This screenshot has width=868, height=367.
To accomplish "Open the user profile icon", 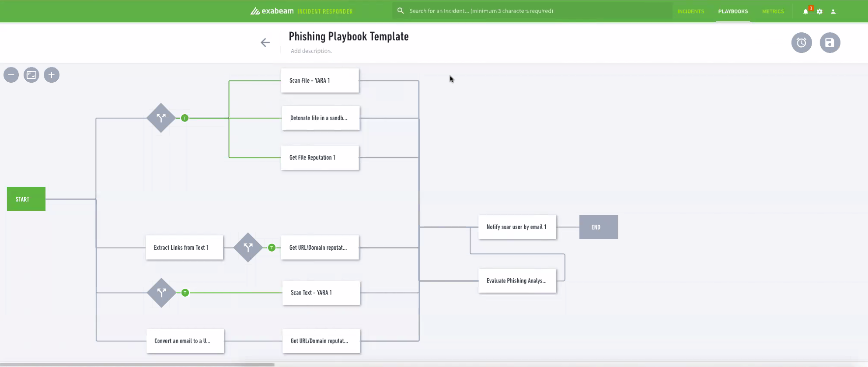I will (833, 11).
